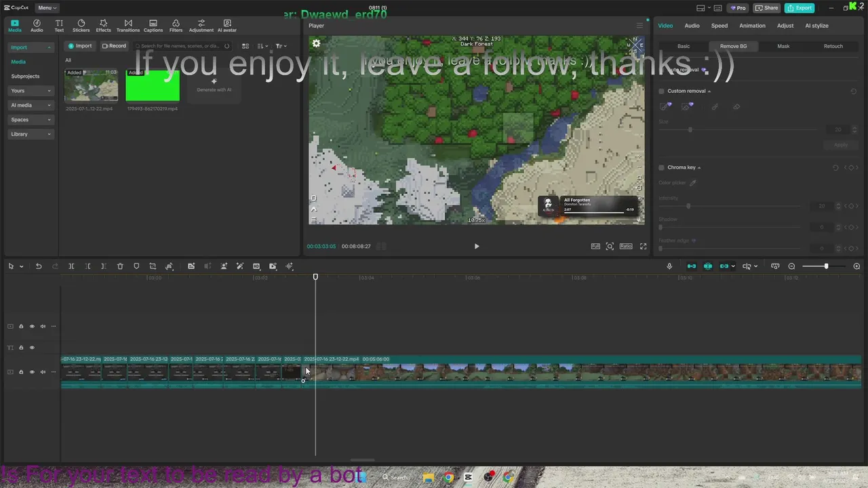
Task: Select Subprojects in the sidebar
Action: [x=25, y=76]
